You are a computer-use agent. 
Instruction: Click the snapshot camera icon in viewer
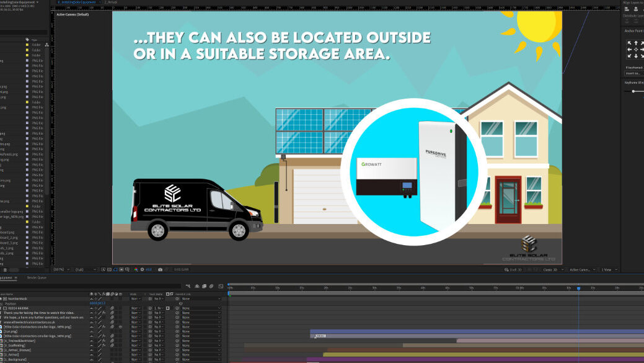[x=161, y=270]
